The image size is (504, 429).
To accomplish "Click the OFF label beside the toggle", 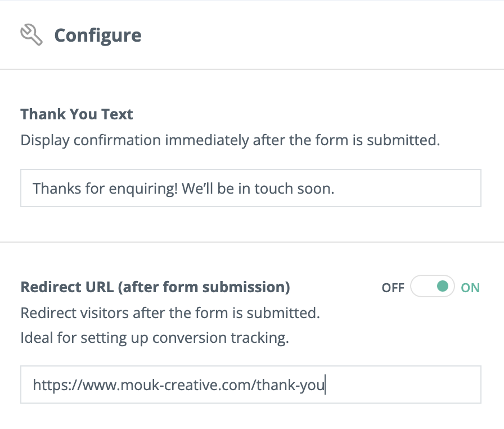I will click(393, 288).
